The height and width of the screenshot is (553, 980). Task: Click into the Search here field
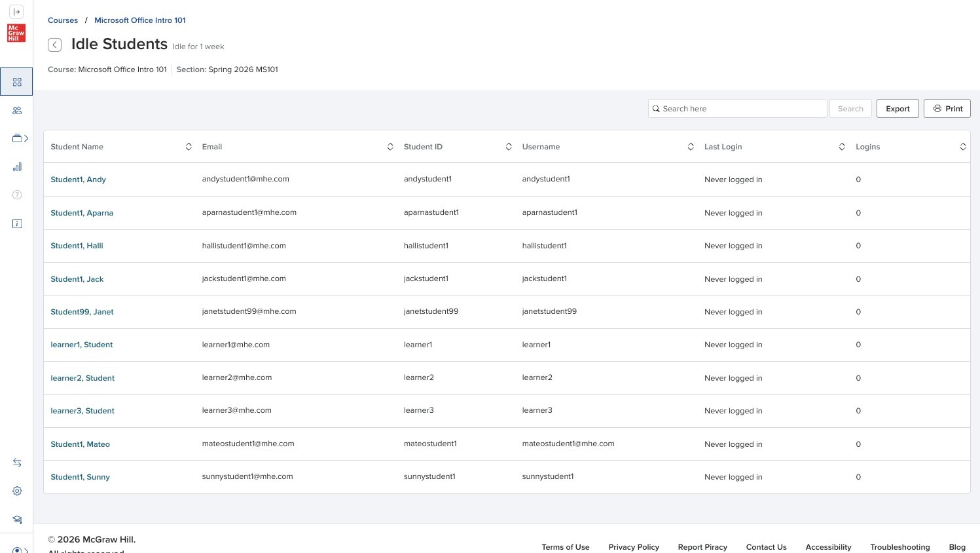pos(738,109)
